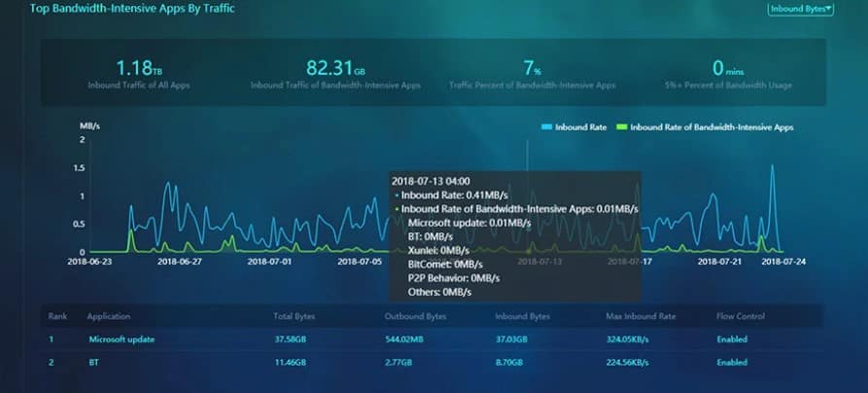Sort by Outbound Bytes column header

point(413,316)
